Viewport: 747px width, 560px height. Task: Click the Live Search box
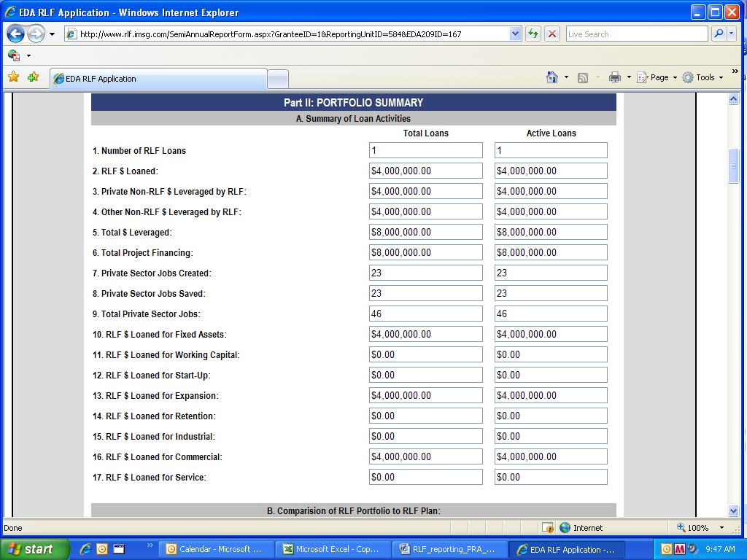coord(636,34)
